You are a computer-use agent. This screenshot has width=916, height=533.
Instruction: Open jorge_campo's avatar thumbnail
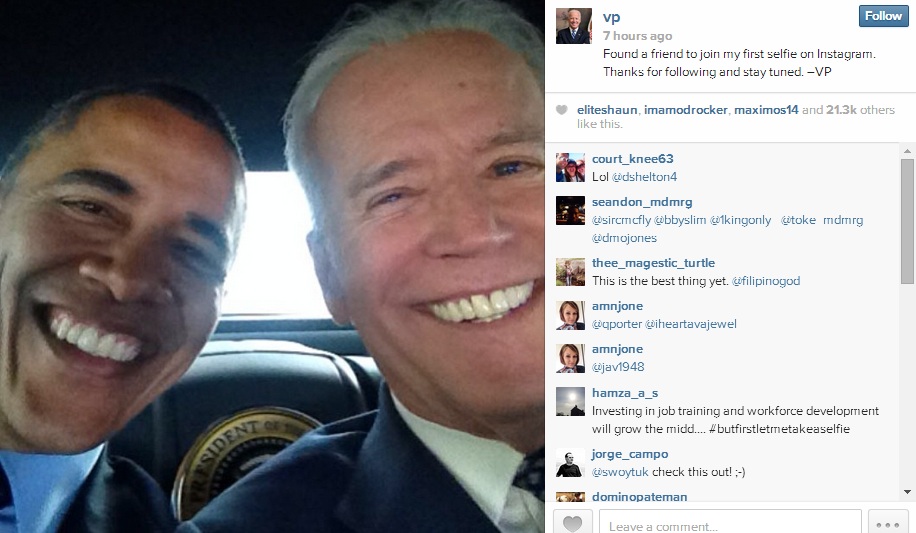570,463
